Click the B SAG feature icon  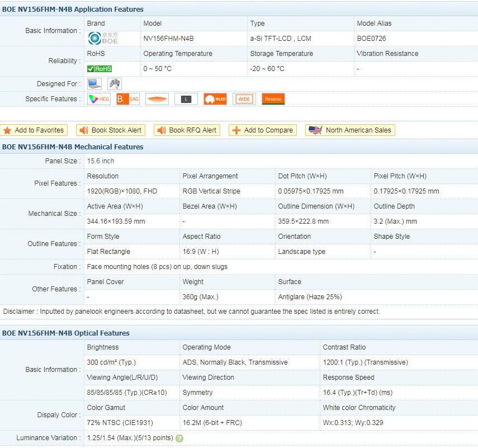(x=128, y=99)
